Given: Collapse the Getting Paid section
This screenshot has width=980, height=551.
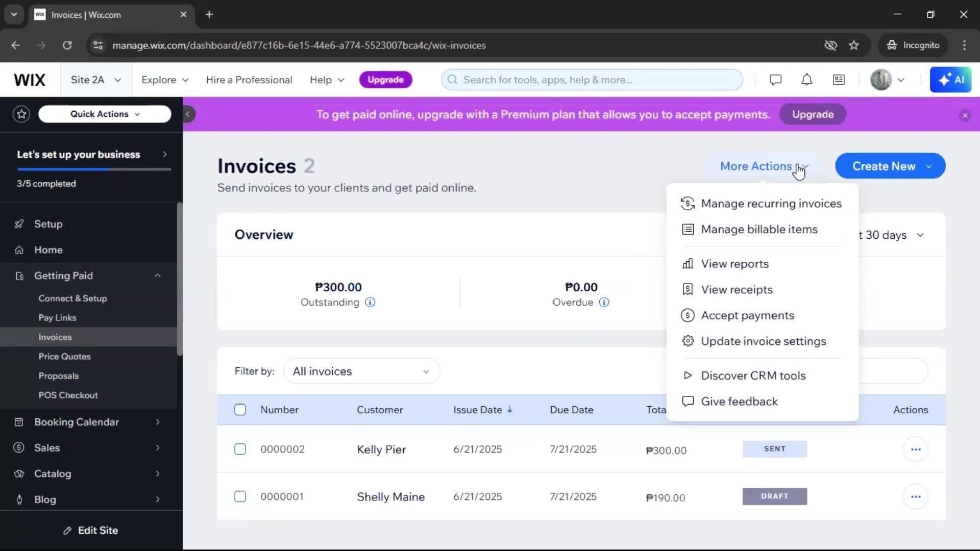Looking at the screenshot, I should click(158, 275).
